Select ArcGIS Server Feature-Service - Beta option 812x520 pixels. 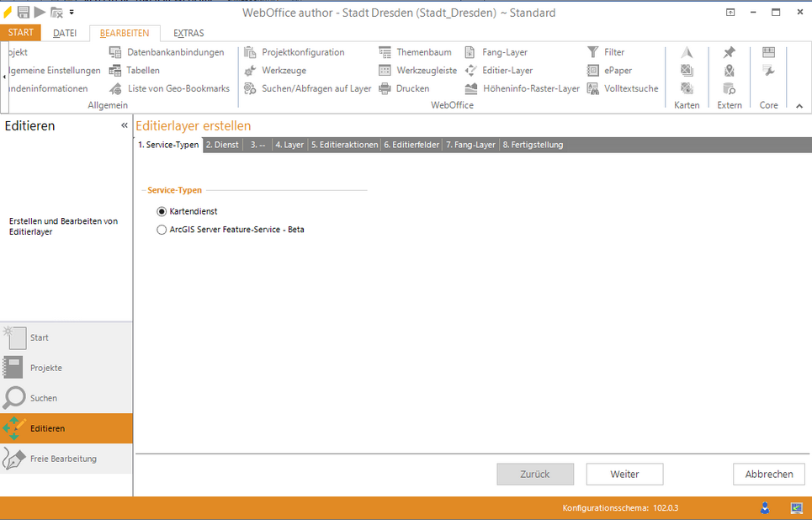tap(231, 230)
